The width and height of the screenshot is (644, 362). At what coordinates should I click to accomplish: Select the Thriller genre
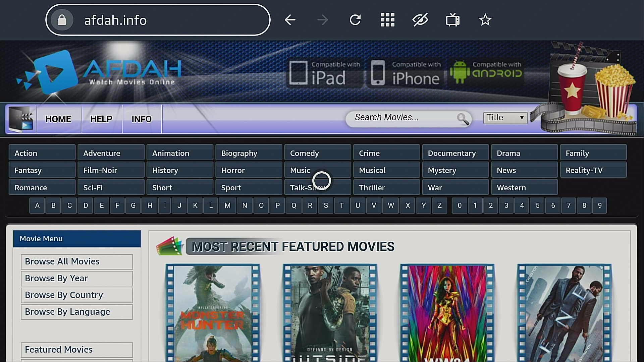click(x=386, y=187)
